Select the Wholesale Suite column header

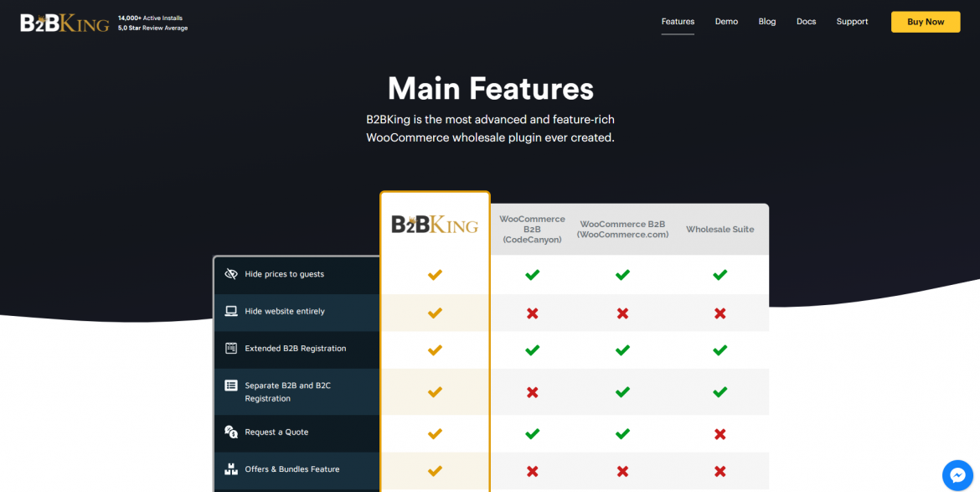point(720,230)
